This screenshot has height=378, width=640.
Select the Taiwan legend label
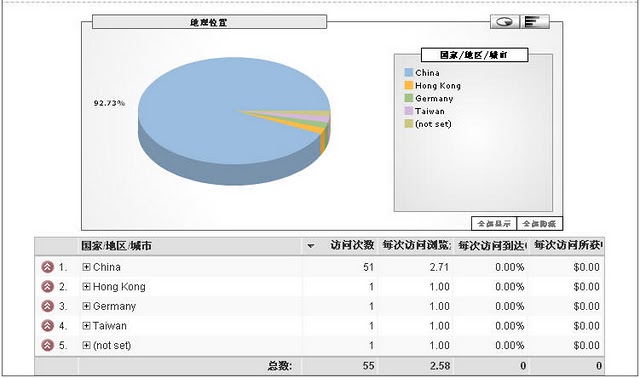(x=430, y=111)
